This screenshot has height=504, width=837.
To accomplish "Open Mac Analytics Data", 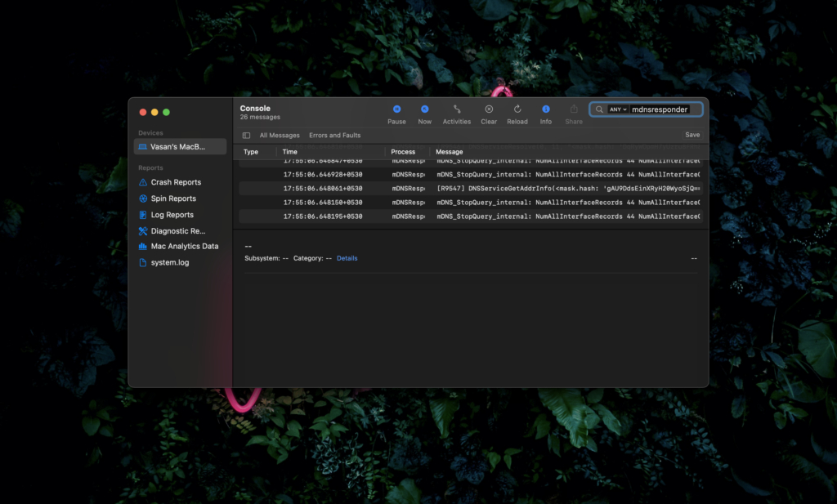I will (184, 247).
